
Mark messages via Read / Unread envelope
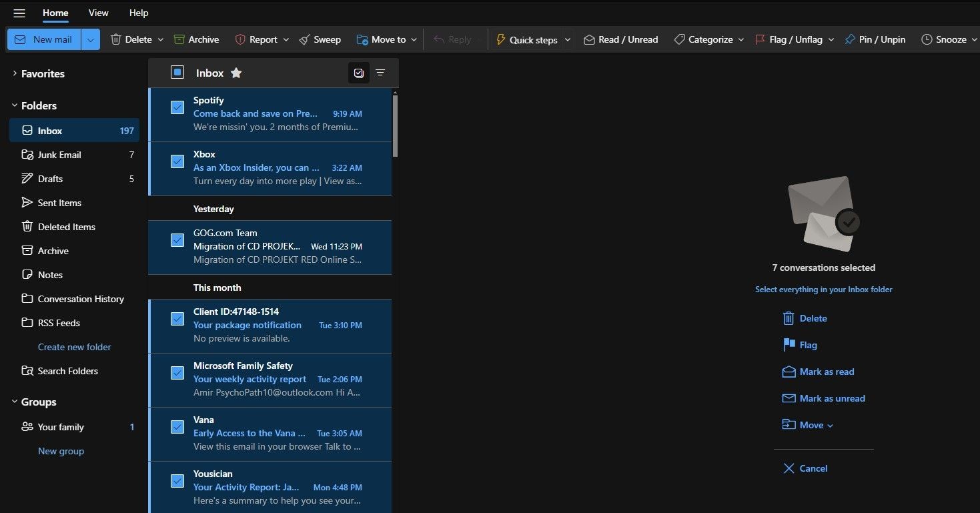[589, 39]
